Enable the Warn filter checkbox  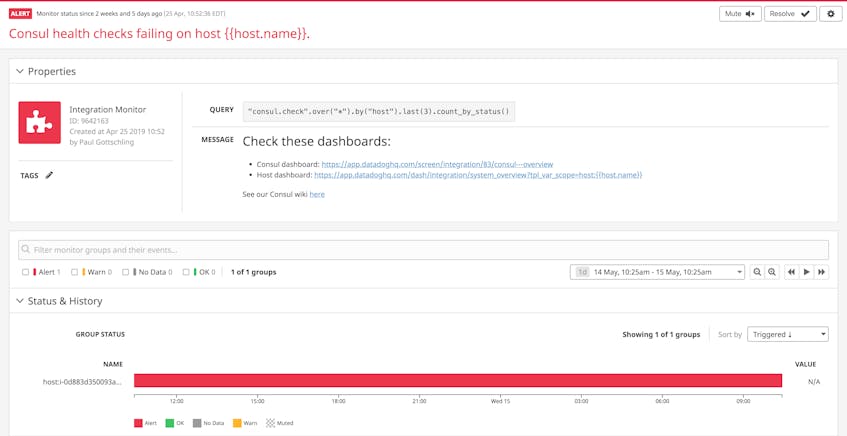coord(74,272)
